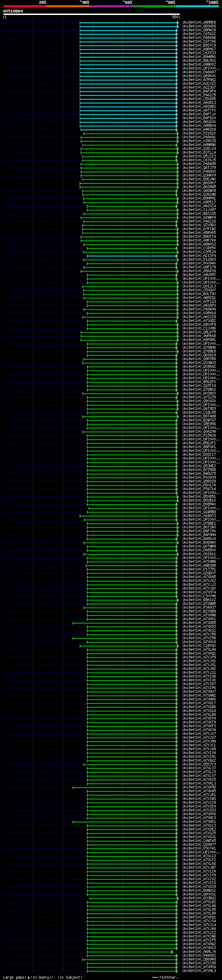Image resolution: width=222 pixels, height=980 pixels.
Task: Select the UniRef100_B6SMV7 label
Action: coord(199,183)
